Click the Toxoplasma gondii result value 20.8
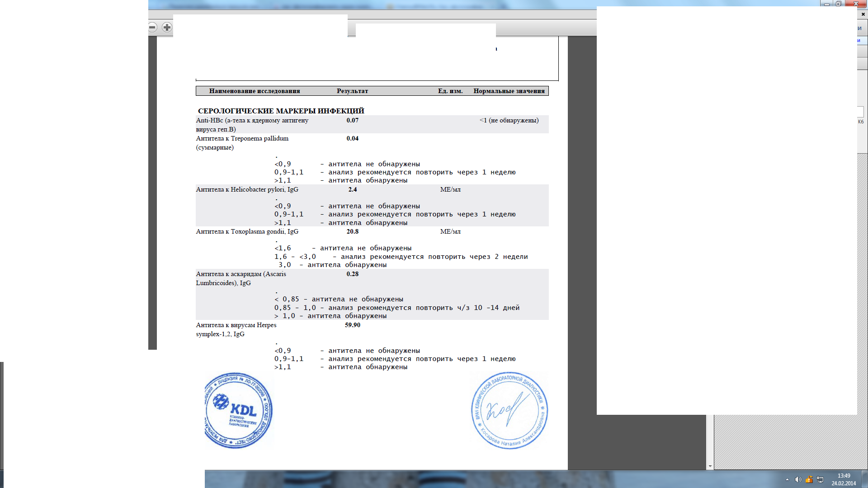This screenshot has height=488, width=868. coord(352,231)
